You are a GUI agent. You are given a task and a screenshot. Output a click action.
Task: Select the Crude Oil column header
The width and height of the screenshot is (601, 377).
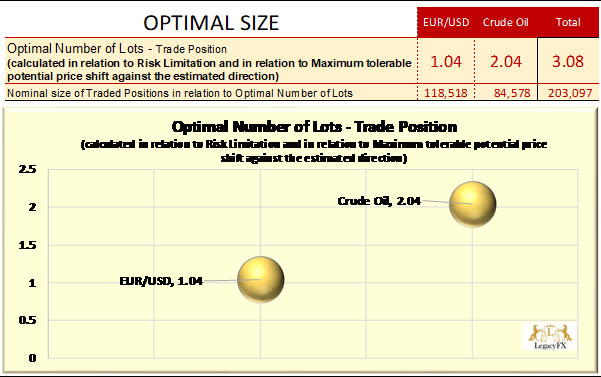pyautogui.click(x=506, y=22)
